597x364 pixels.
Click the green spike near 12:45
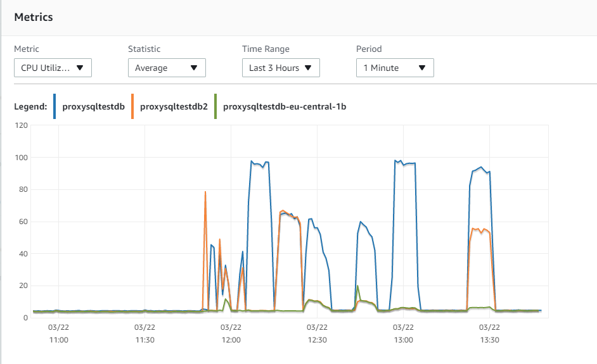[358, 286]
